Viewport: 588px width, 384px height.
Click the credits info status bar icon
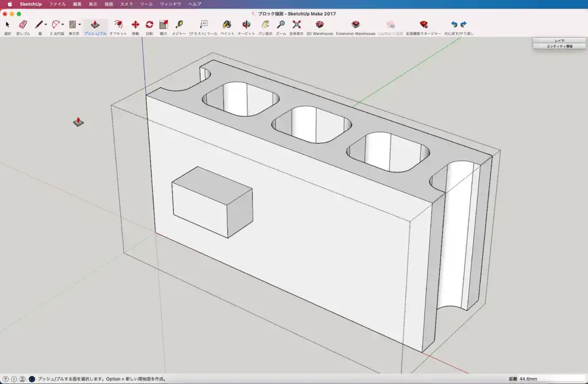coord(14,379)
